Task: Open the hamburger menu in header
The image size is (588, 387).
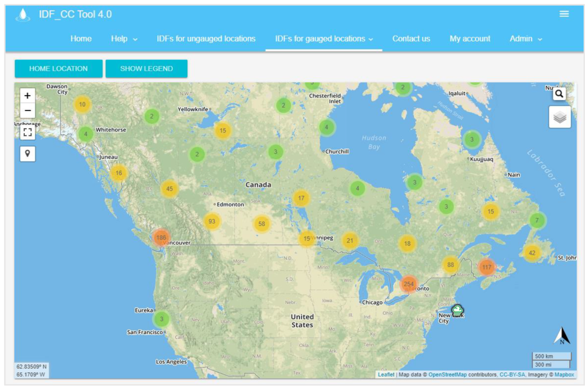Action: click(564, 14)
